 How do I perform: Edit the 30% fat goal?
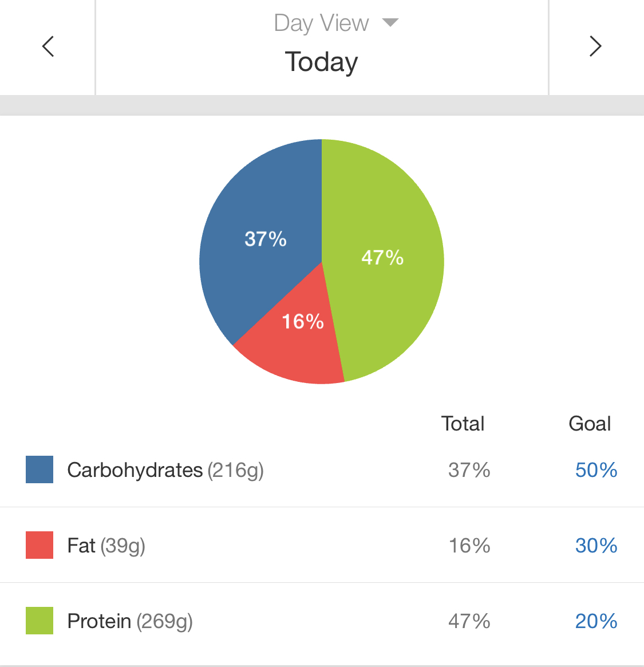[x=596, y=546]
